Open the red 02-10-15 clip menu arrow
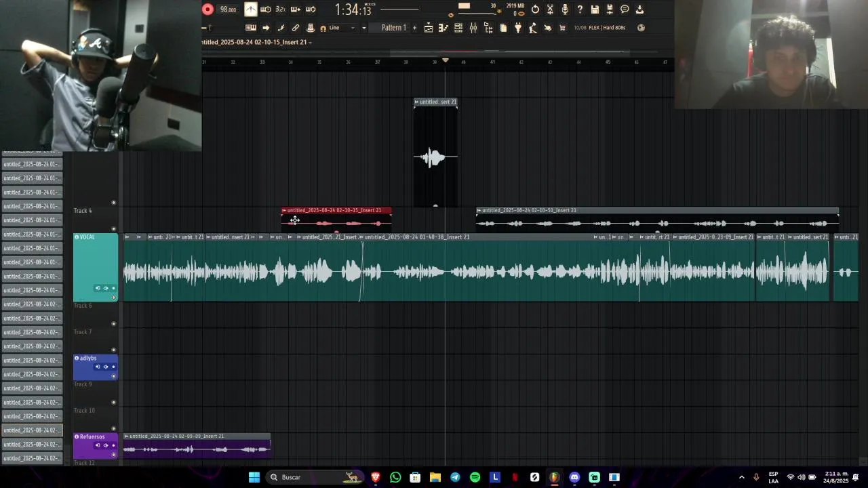 click(x=284, y=210)
